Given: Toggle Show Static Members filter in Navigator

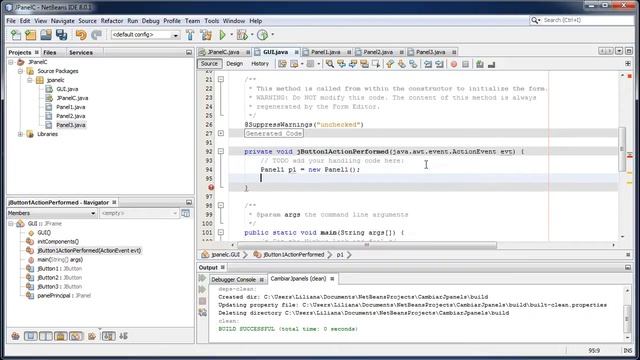Looking at the screenshot, I should pyautogui.click(x=46, y=336).
